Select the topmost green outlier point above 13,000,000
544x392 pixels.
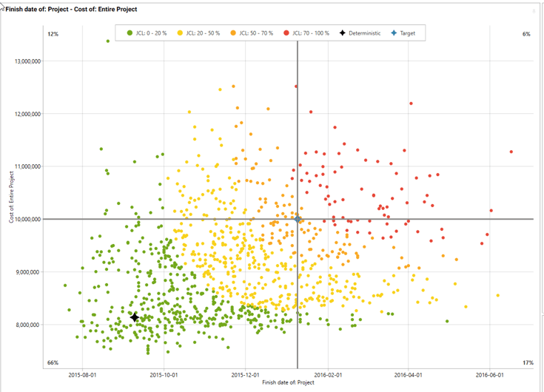107,41
